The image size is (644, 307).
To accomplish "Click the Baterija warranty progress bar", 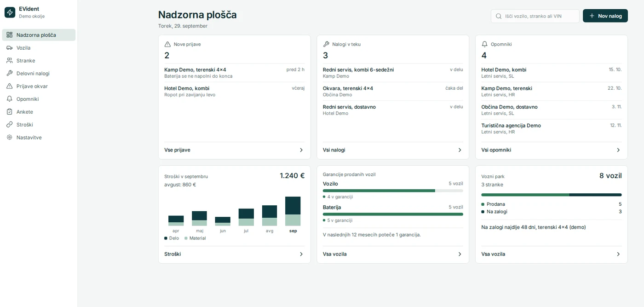I will point(393,214).
